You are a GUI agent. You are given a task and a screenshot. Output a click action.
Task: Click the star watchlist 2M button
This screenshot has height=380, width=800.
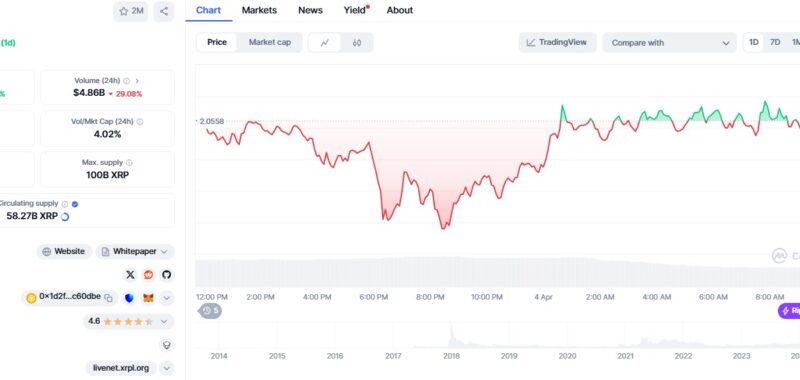(x=131, y=11)
